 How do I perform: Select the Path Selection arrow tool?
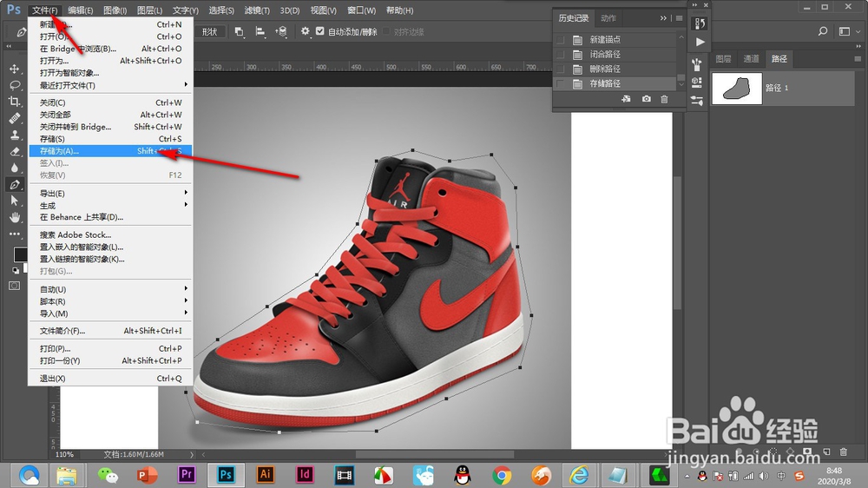tap(15, 201)
